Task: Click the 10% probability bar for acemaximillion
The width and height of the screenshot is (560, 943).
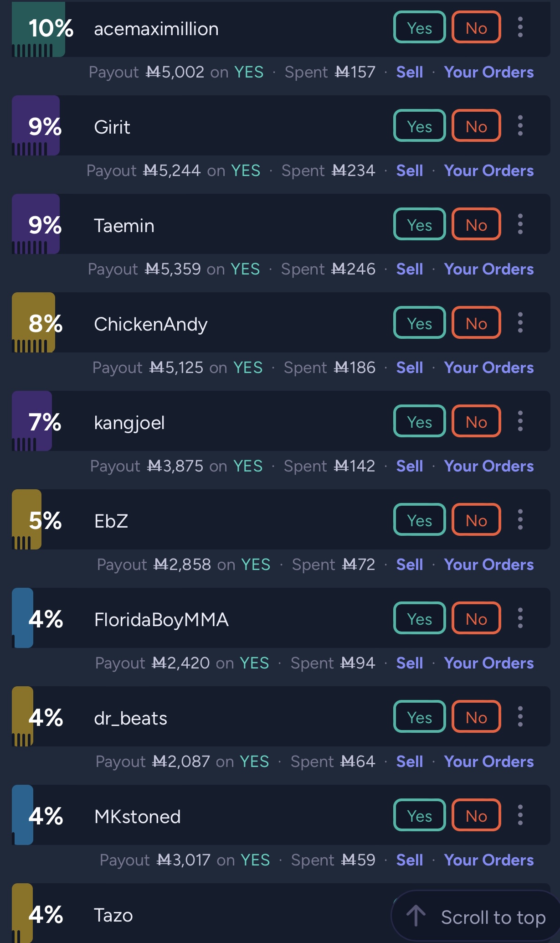Action: point(39,28)
